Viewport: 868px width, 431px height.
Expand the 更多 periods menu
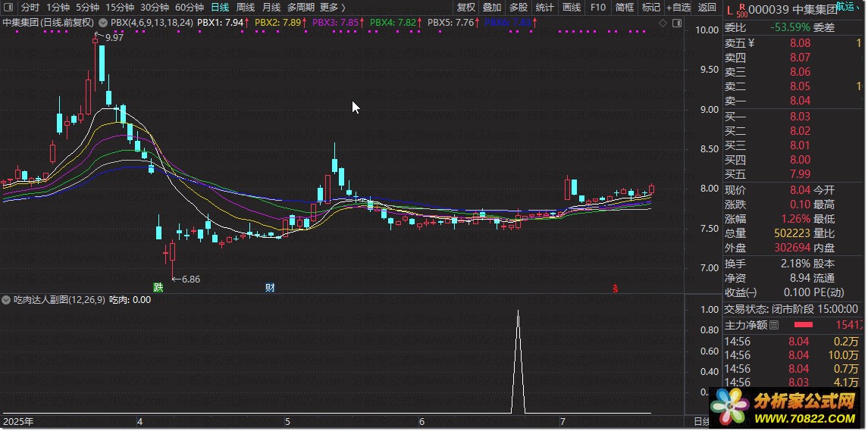pos(333,7)
